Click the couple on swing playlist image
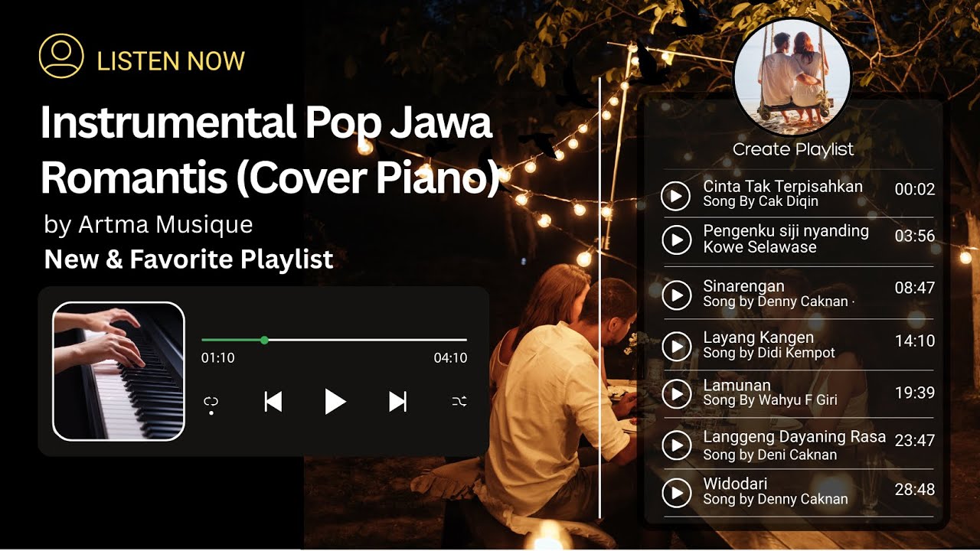The width and height of the screenshot is (980, 551). pos(792,78)
